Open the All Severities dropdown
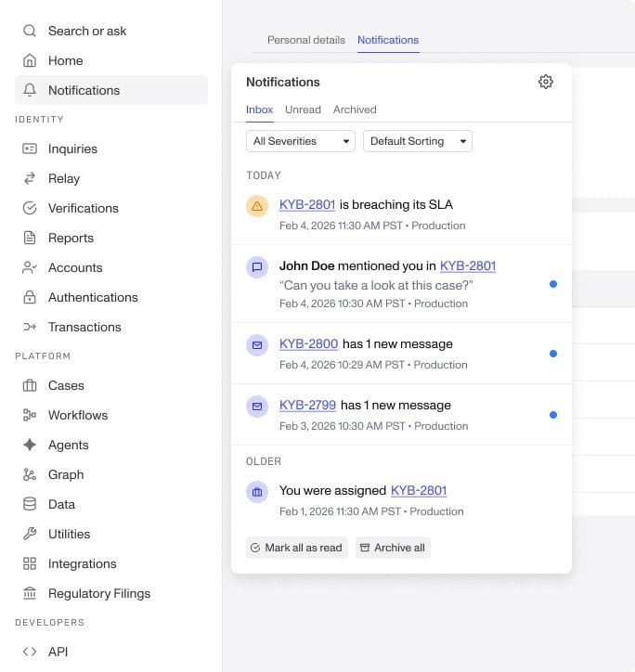The image size is (635, 672). pyautogui.click(x=301, y=141)
